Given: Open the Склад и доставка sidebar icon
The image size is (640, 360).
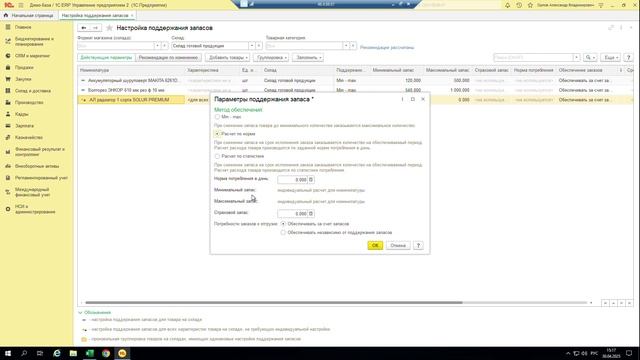Looking at the screenshot, I should click(8, 91).
